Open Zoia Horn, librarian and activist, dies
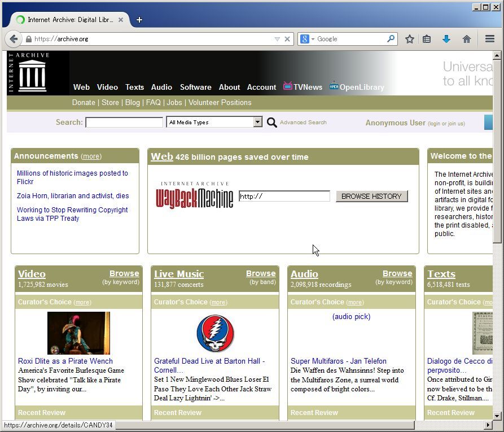Screen dimensions: 504x432 (x=73, y=196)
